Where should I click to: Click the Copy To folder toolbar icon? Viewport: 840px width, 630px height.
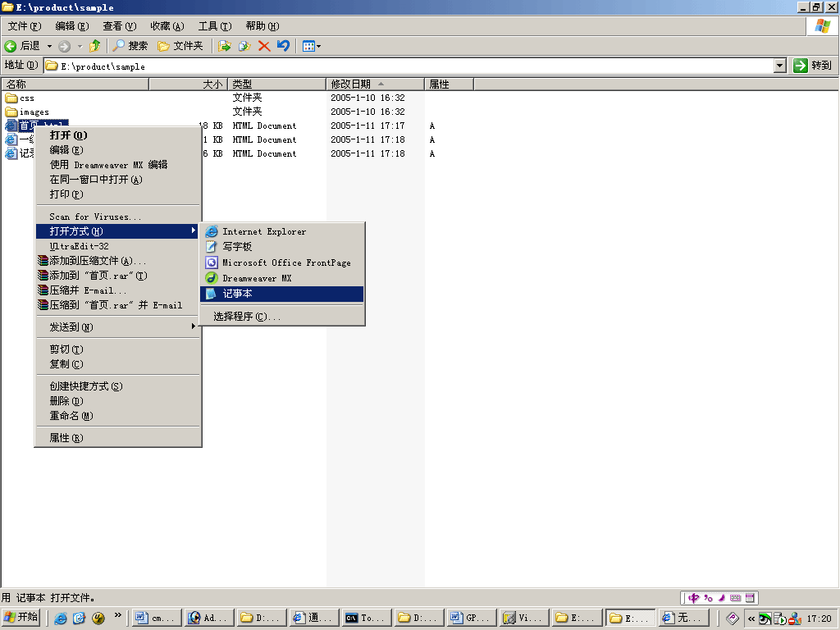tap(246, 46)
